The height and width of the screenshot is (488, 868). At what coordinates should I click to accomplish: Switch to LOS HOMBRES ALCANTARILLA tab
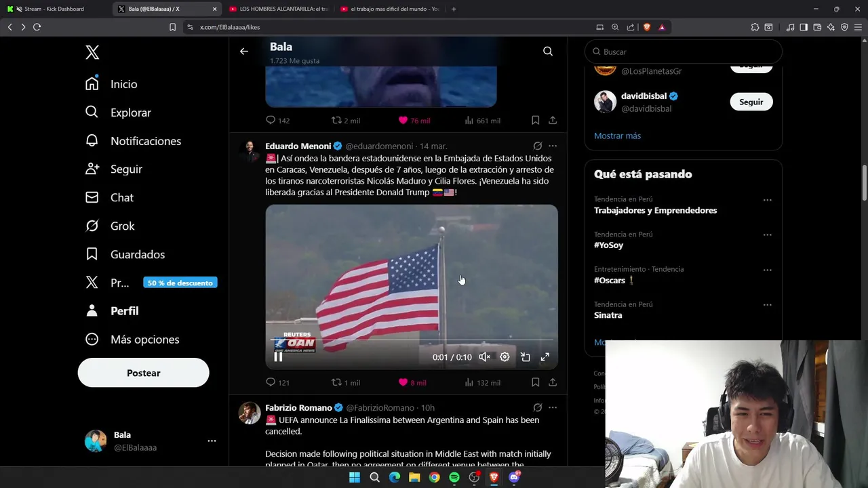pos(278,9)
